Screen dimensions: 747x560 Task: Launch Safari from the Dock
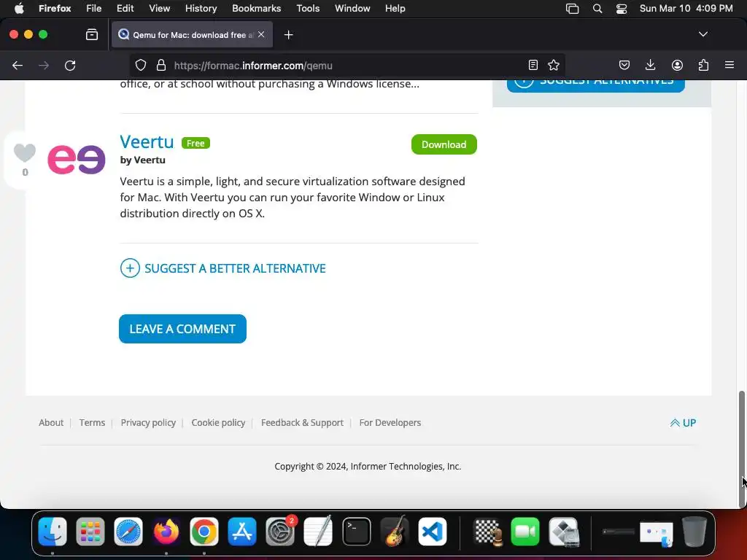tap(128, 531)
